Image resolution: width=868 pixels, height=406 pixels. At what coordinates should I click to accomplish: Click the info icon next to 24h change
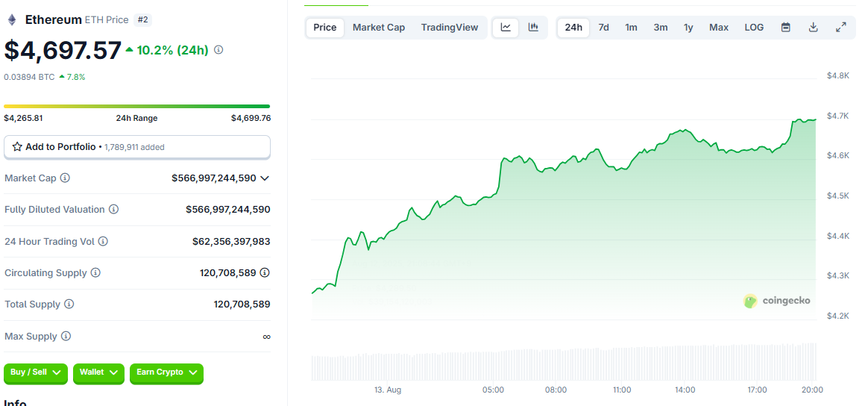pos(218,50)
